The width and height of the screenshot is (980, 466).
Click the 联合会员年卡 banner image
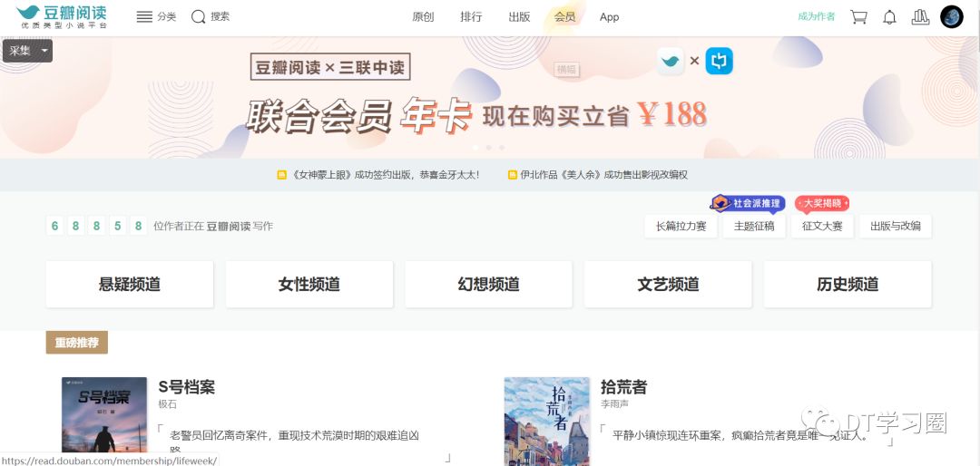[490, 97]
